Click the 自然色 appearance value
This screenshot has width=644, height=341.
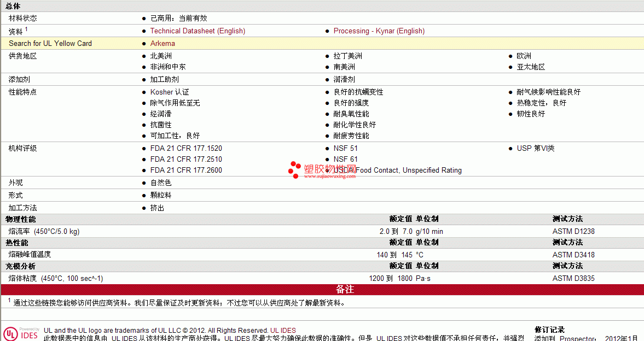(161, 183)
